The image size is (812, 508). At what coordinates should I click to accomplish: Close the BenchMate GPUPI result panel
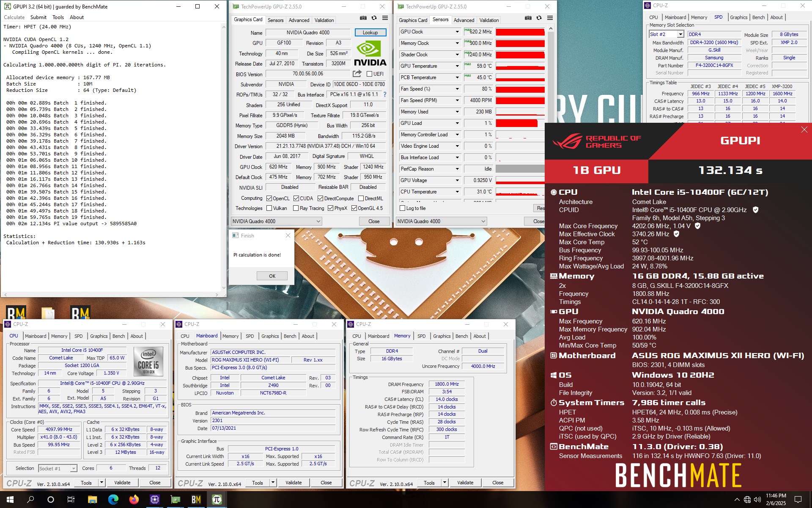point(804,130)
